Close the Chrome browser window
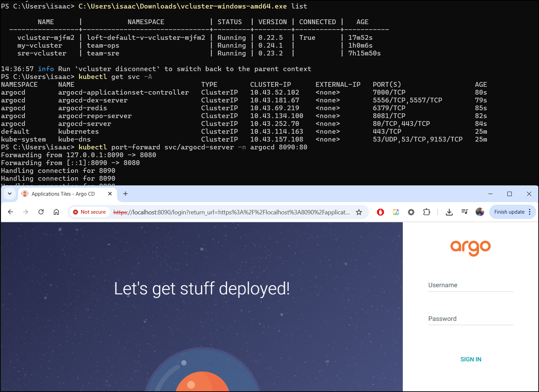This screenshot has width=539, height=392. [529, 194]
